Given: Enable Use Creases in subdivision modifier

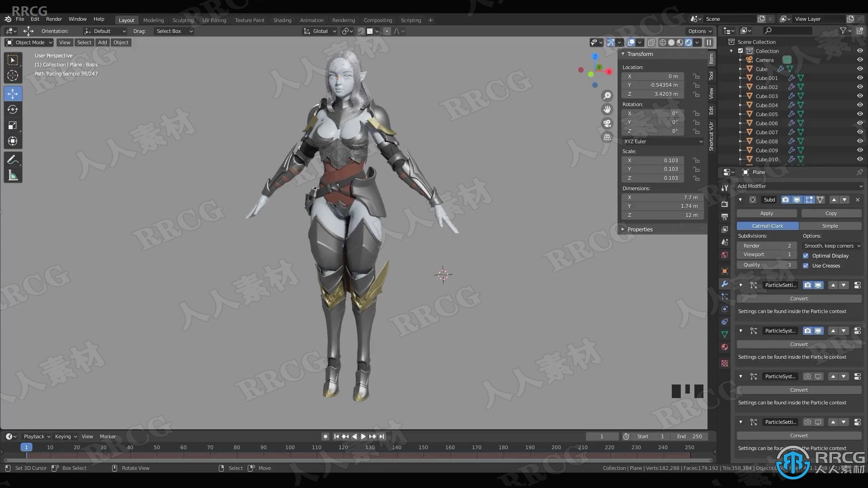Looking at the screenshot, I should point(806,265).
